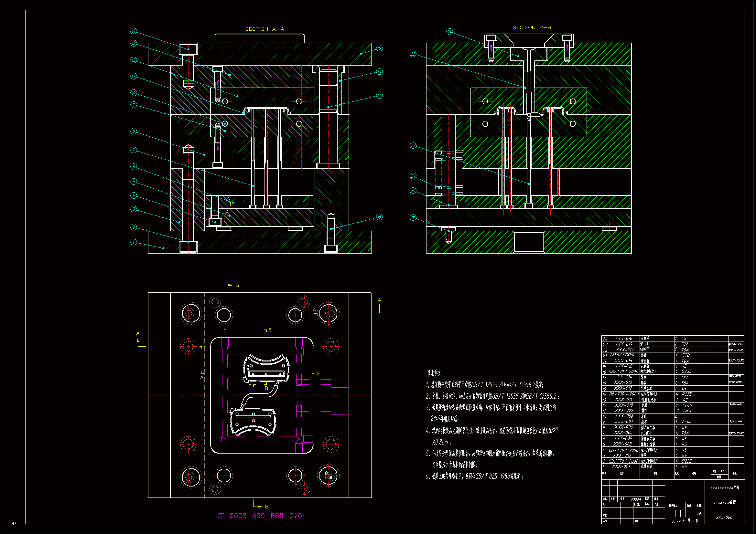This screenshot has height=534, width=756.
Task: Click the A1 sheet size label
Action: 14,523
